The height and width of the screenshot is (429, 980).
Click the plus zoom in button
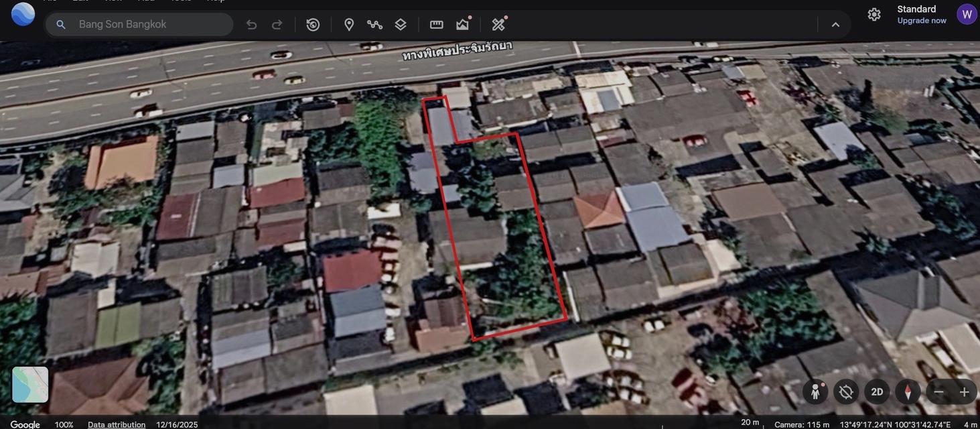[x=964, y=392]
